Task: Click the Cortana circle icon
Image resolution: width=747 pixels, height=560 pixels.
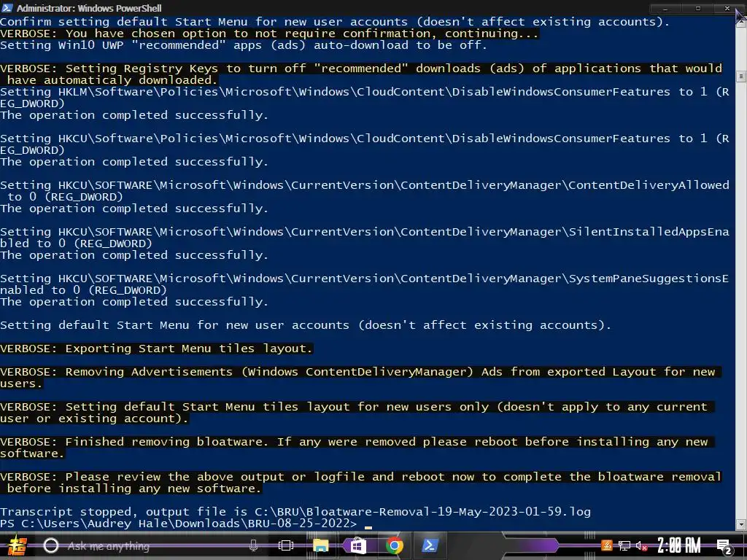Action: (51, 545)
